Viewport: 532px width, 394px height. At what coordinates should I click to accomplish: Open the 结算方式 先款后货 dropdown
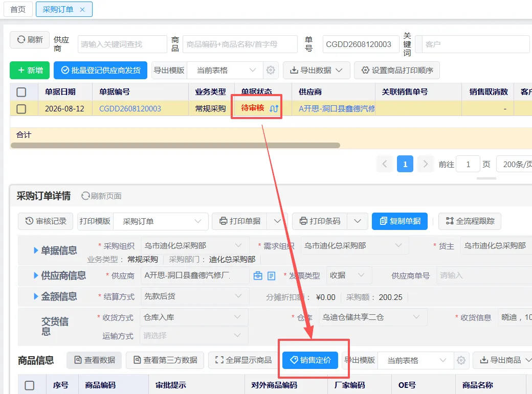point(195,296)
